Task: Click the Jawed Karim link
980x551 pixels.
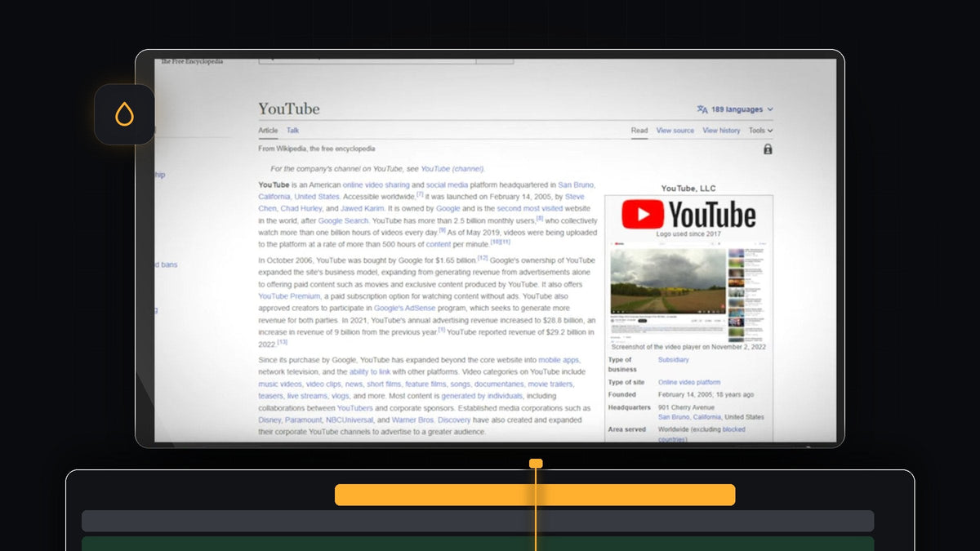Action: click(363, 209)
